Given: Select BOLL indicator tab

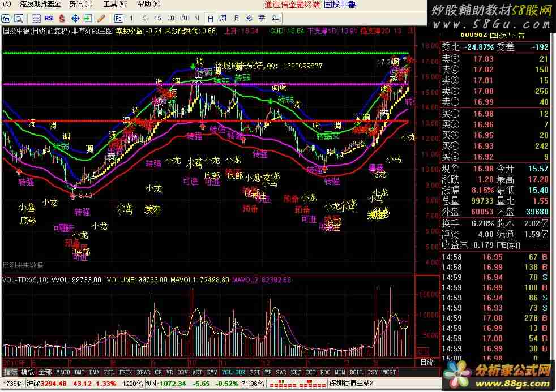Looking at the screenshot, I should click(356, 372).
